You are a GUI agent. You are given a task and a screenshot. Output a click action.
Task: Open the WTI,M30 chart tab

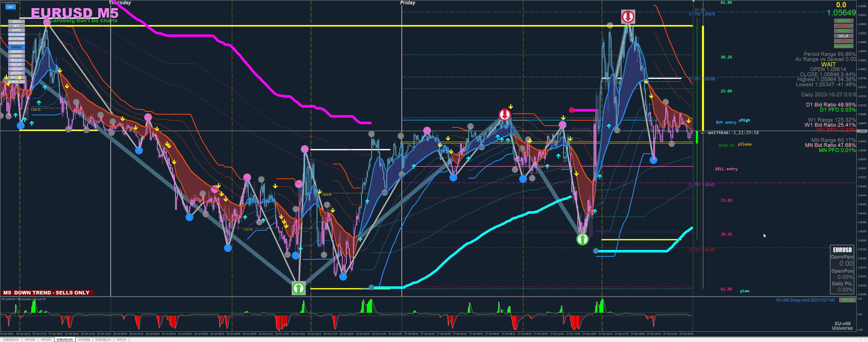[84, 340]
